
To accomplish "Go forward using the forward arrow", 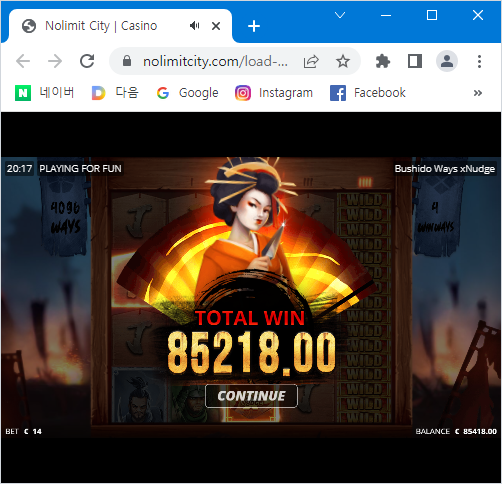I will point(55,61).
